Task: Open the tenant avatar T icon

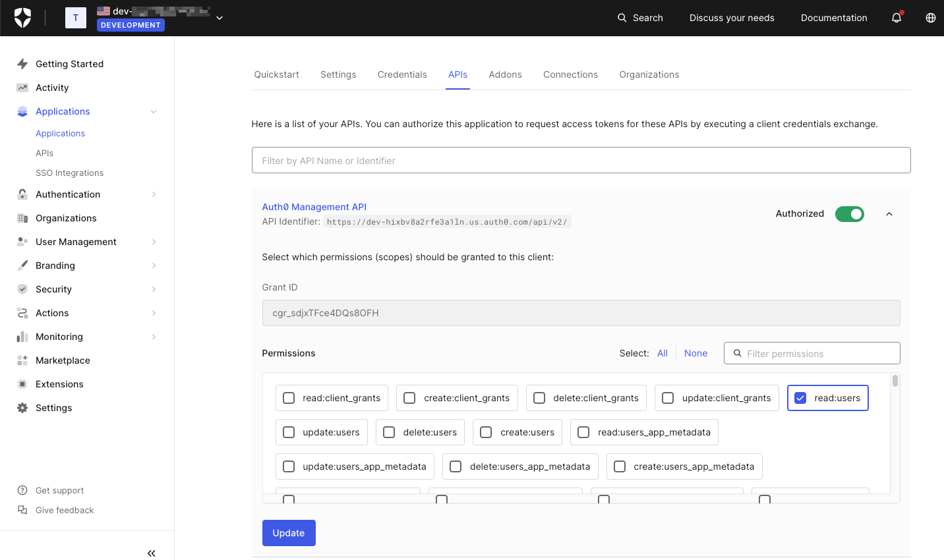Action: [x=76, y=18]
